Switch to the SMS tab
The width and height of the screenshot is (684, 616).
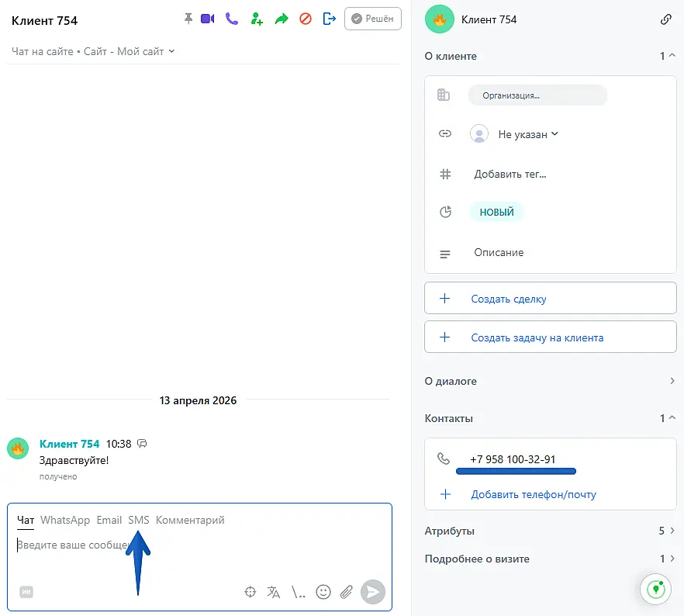(x=139, y=520)
